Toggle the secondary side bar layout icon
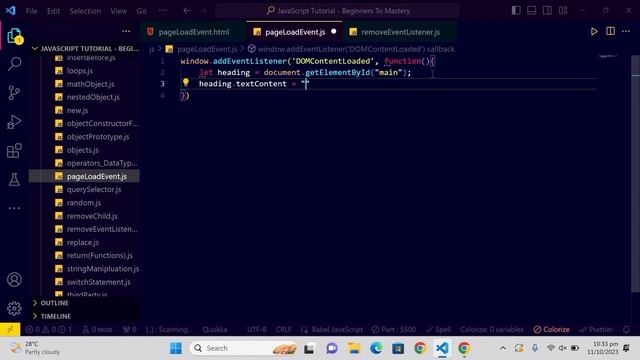Screen dimensions: 640x360 547,11
